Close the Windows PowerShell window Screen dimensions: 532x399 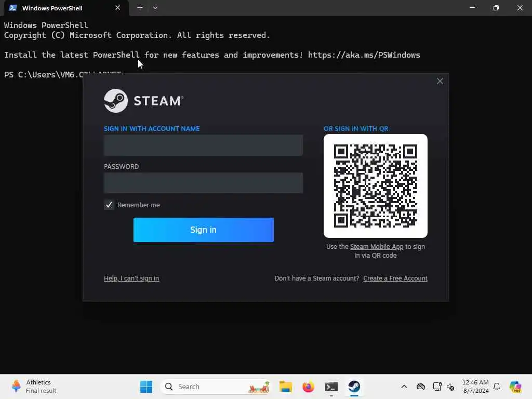pyautogui.click(x=520, y=7)
